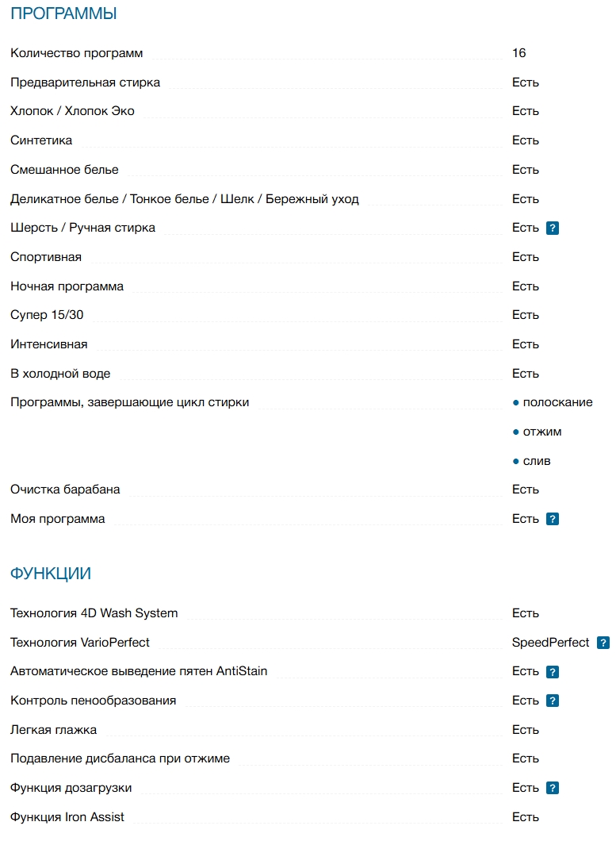This screenshot has width=616, height=841.
Task: Select the SpeedPerfect value text
Action: tap(551, 643)
